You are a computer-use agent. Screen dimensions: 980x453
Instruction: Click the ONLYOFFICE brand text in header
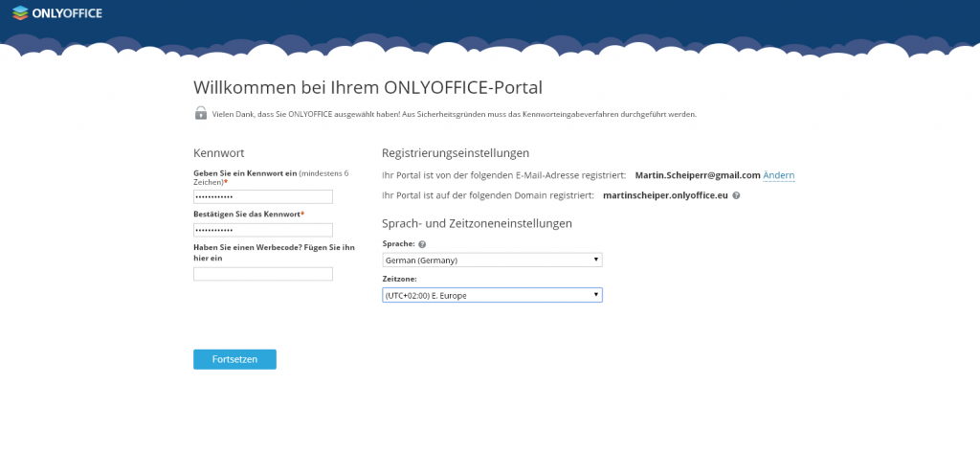pyautogui.click(x=70, y=13)
